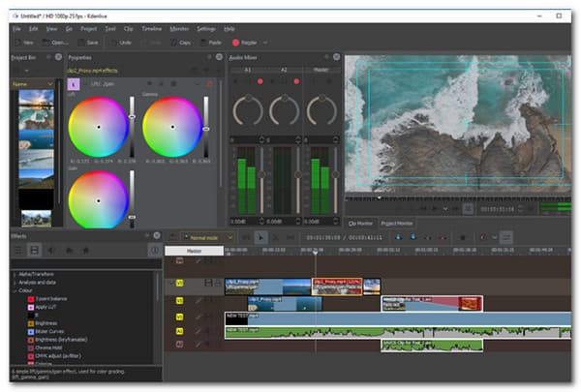Click play button in project monitor
Screen dimensions: 581x392
pos(434,209)
